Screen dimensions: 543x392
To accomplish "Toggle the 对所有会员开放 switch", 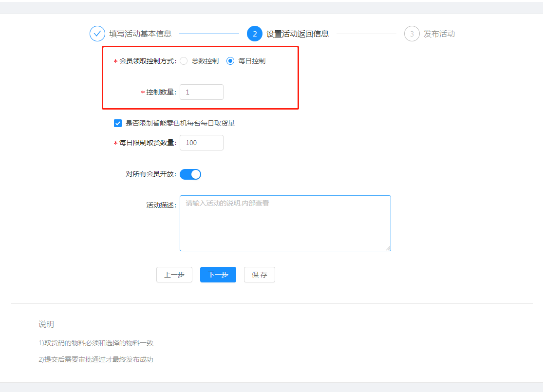I will pos(190,174).
